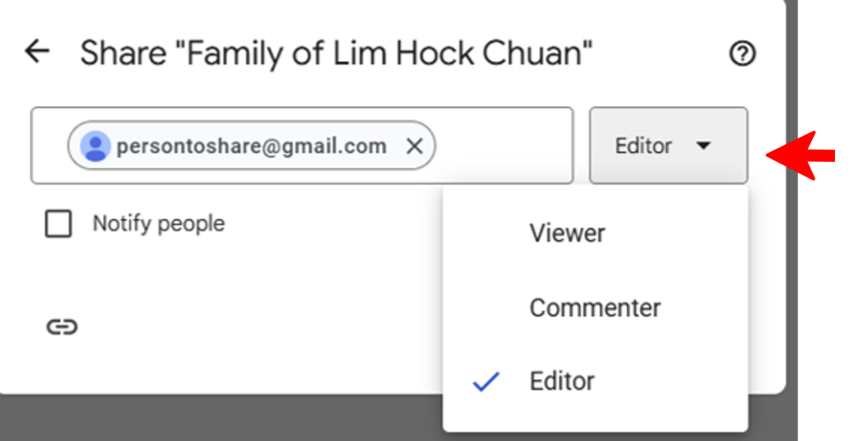The width and height of the screenshot is (868, 441).
Task: Pick the checked Editor option in the menu
Action: coord(562,382)
